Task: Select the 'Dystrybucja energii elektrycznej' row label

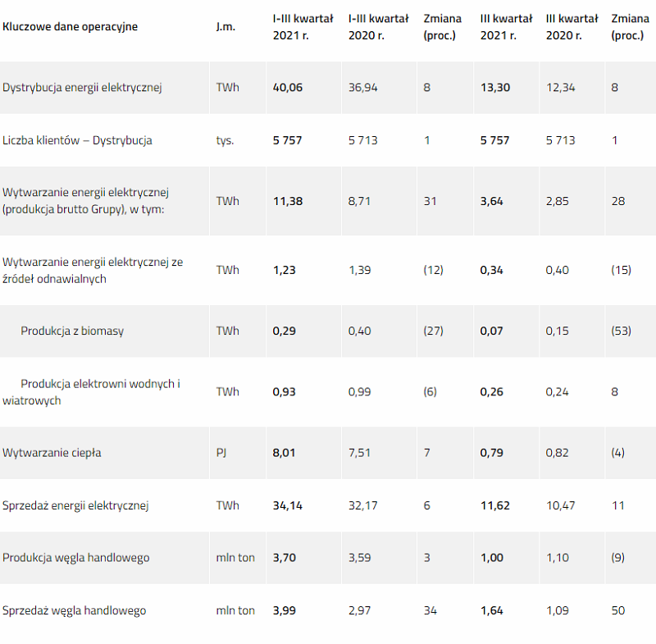Action: (82, 88)
